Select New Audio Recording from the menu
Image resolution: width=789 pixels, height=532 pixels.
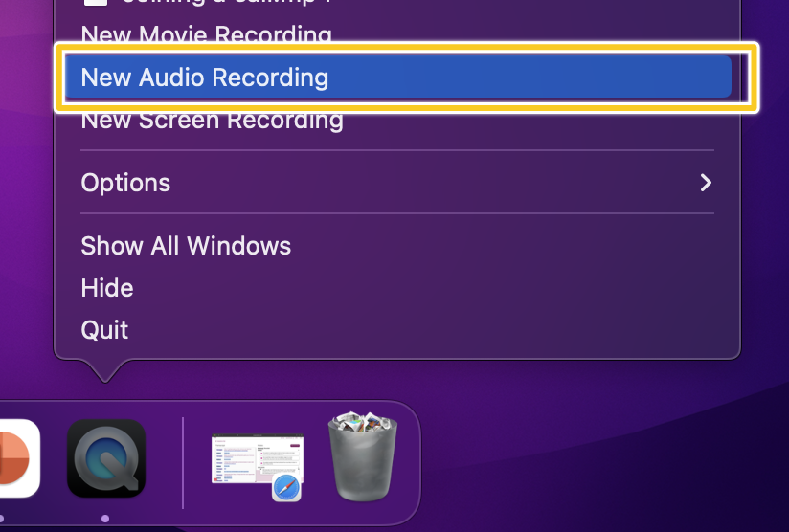tap(397, 77)
